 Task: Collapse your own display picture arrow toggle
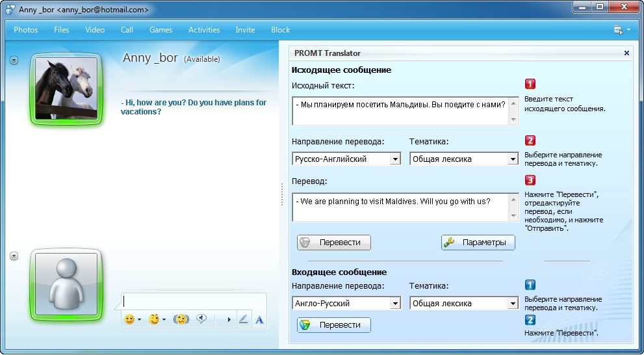14,256
